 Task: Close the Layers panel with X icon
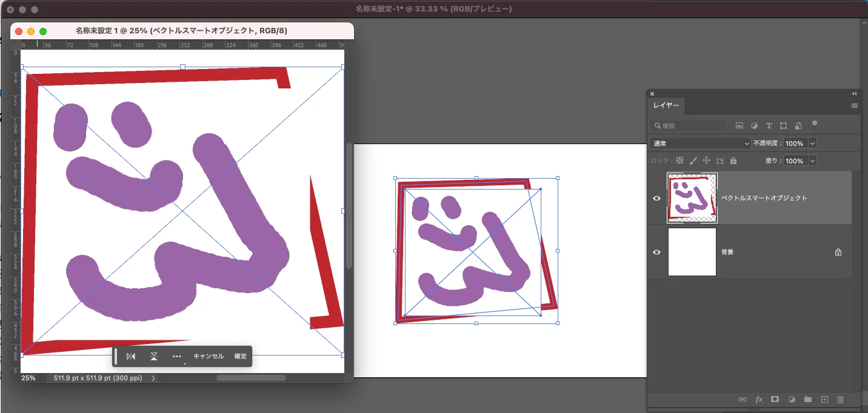pyautogui.click(x=652, y=94)
